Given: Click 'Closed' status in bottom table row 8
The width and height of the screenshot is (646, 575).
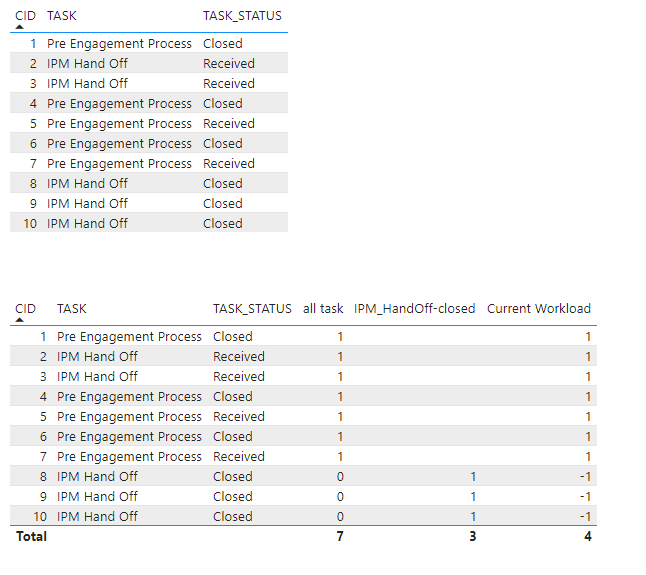Looking at the screenshot, I should point(232,477).
